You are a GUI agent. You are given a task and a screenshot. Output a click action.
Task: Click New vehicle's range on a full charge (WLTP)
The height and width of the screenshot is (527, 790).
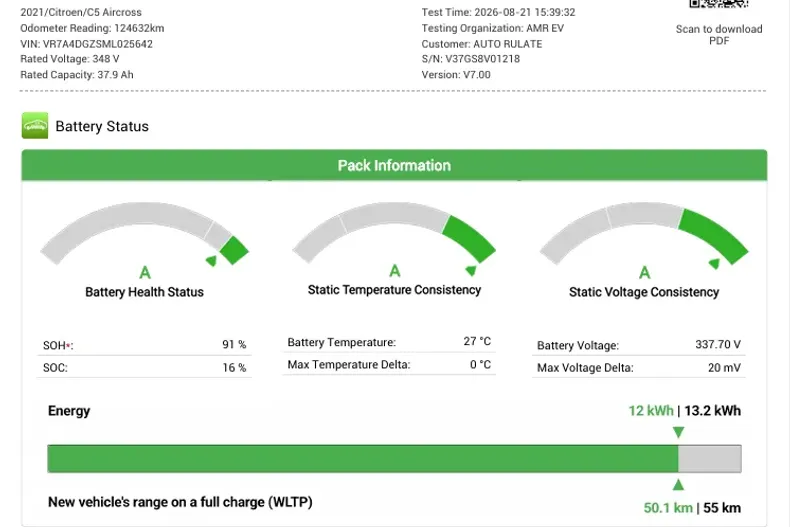click(x=180, y=502)
